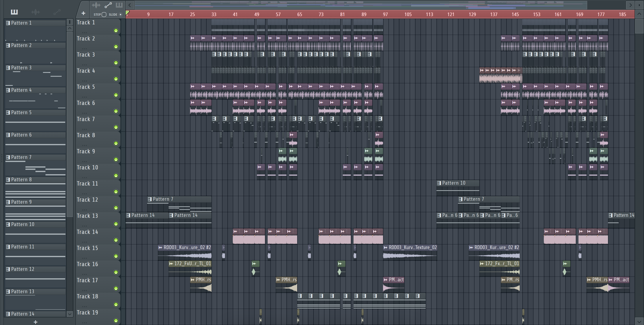Select the Track 18 header
644x325 pixels.
click(98, 301)
